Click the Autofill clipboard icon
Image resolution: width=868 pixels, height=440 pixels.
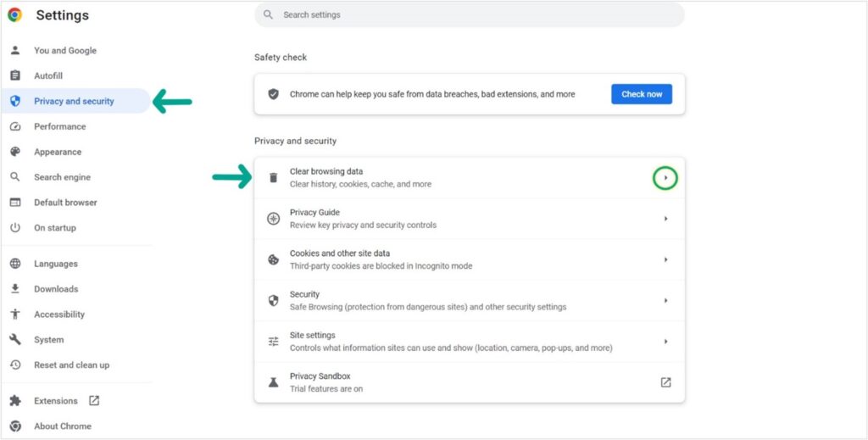15,75
